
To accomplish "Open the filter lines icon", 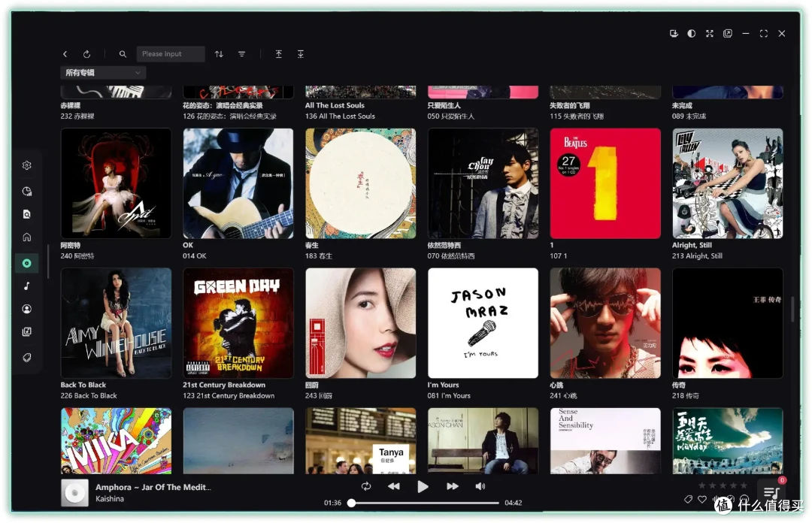I will 242,54.
